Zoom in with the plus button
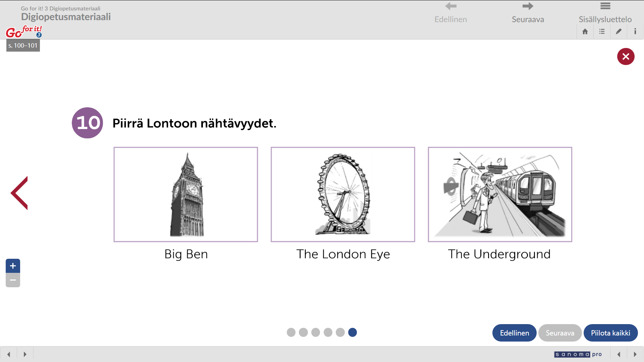 click(13, 266)
